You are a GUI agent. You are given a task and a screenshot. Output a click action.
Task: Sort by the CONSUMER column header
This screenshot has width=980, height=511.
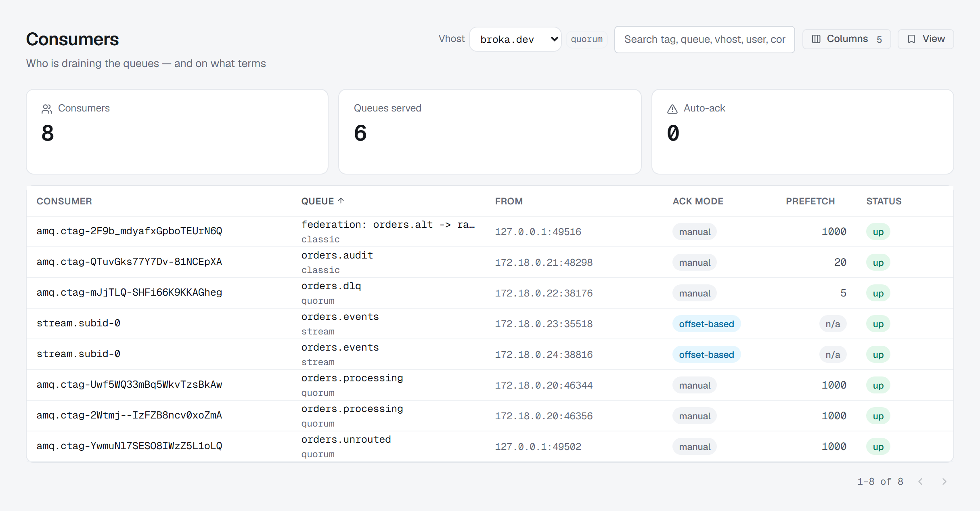pyautogui.click(x=64, y=201)
